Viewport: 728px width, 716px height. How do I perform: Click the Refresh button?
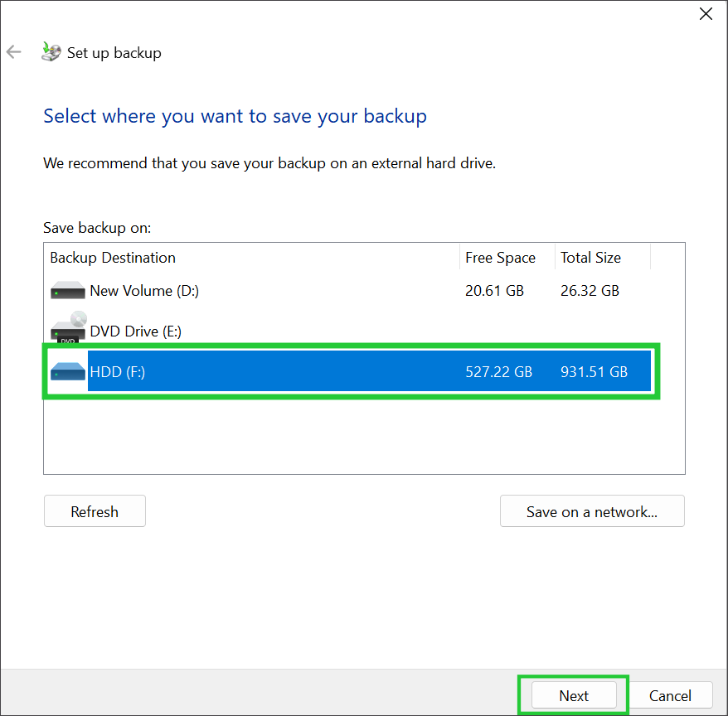click(x=95, y=510)
